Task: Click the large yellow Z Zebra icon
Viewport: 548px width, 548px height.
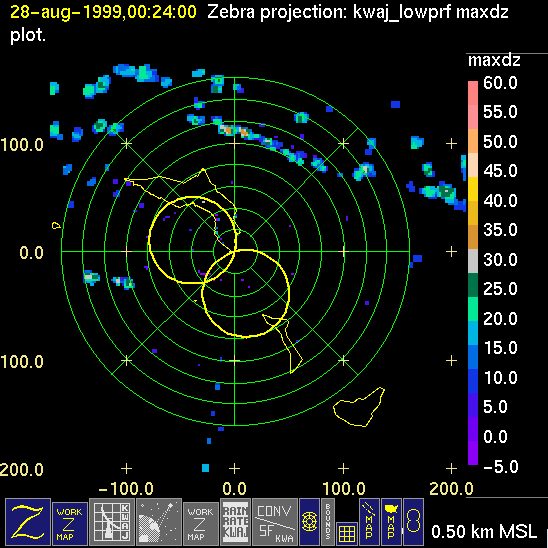Action: click(x=28, y=522)
